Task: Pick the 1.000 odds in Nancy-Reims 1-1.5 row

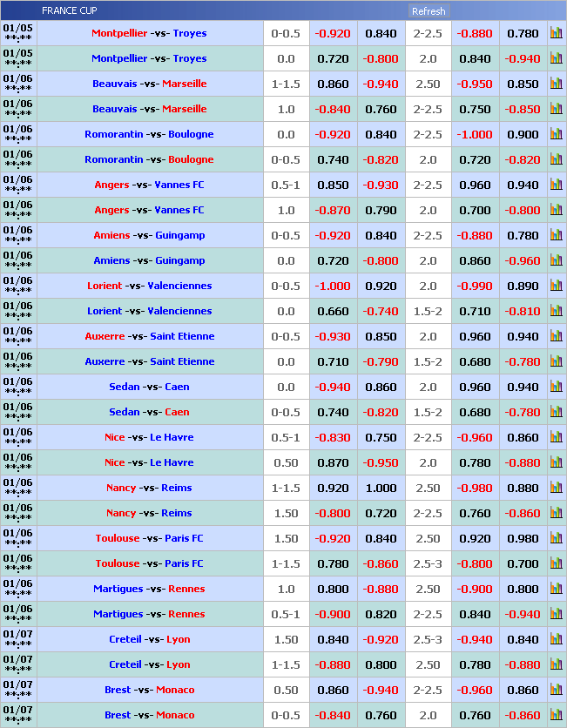Action: [x=381, y=488]
